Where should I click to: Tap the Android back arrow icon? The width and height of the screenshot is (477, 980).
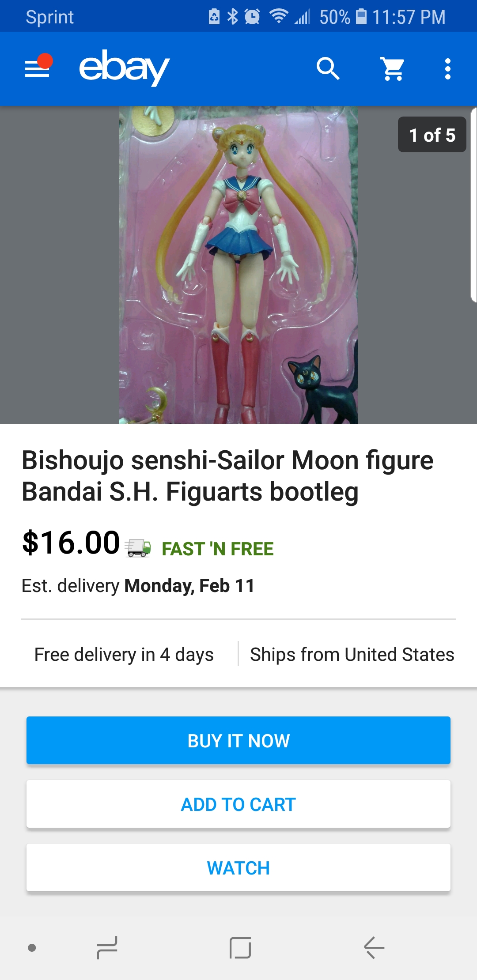pos(374,948)
